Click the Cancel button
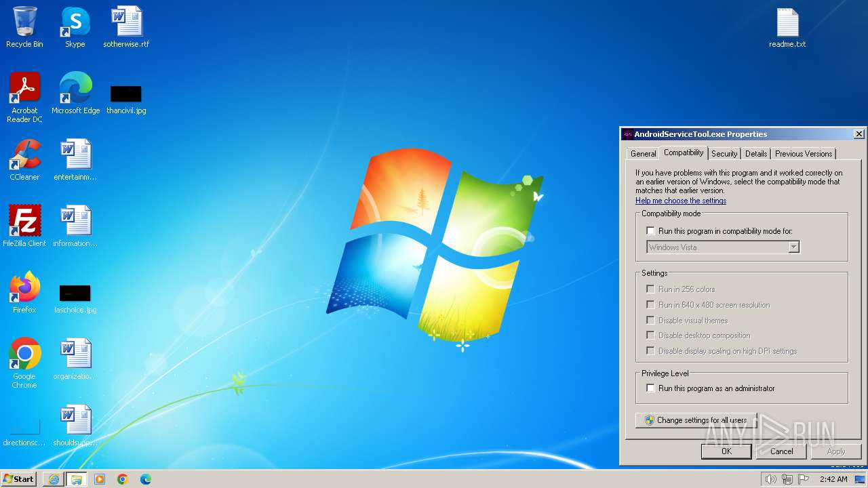This screenshot has height=488, width=868. [x=781, y=451]
